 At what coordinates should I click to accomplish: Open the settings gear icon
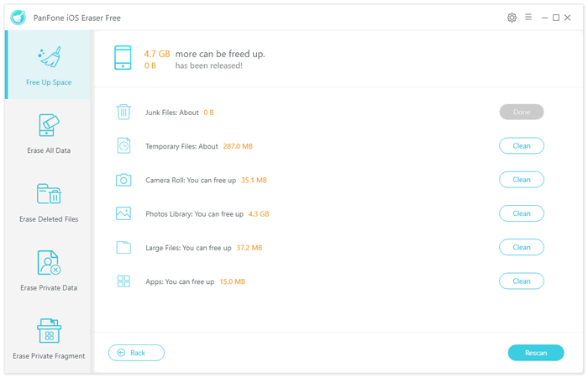point(512,18)
